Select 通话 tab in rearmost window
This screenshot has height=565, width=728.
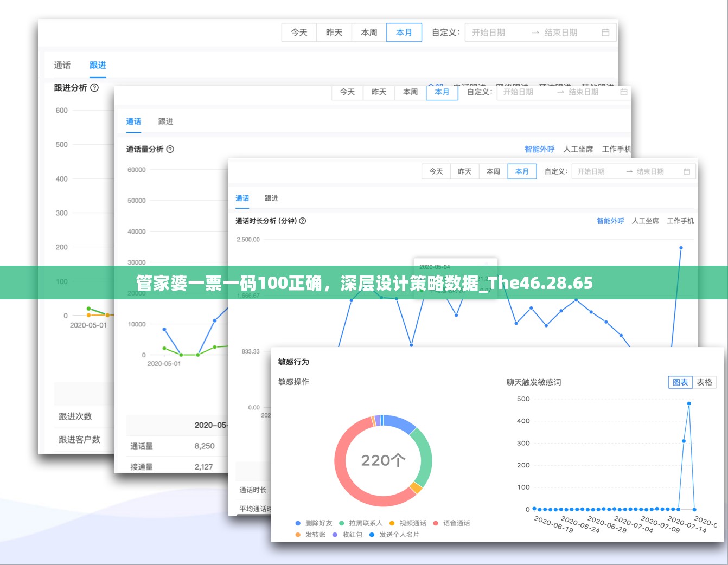[x=62, y=65]
